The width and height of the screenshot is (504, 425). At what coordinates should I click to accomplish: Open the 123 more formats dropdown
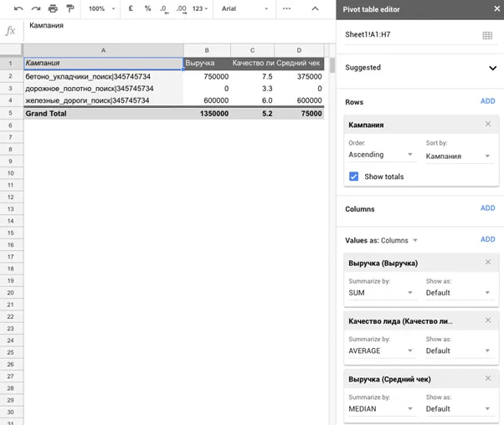(x=200, y=8)
